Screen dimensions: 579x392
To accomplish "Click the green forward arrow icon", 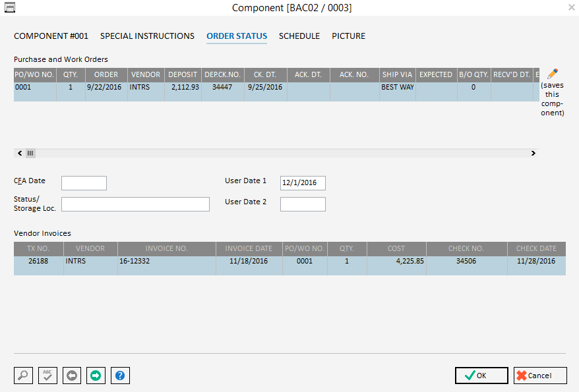I will click(x=96, y=375).
